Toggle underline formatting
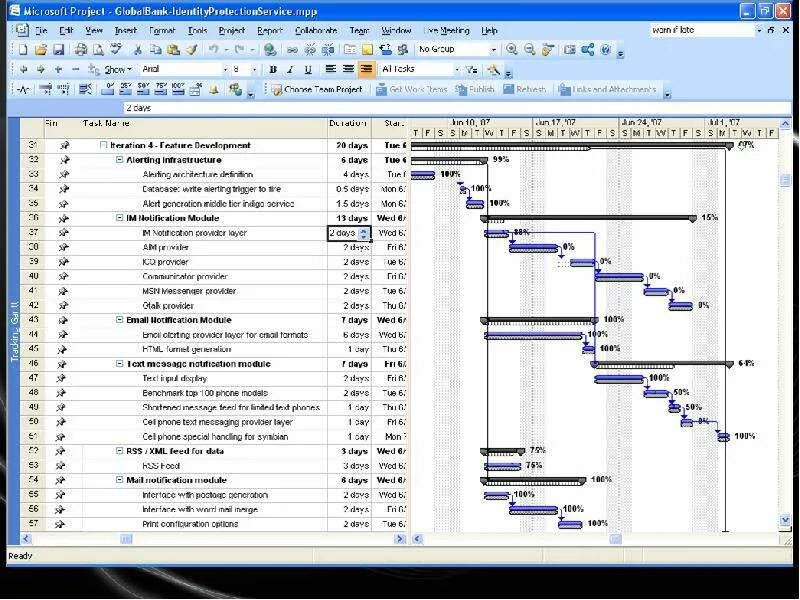The width and height of the screenshot is (800, 600). point(308,69)
